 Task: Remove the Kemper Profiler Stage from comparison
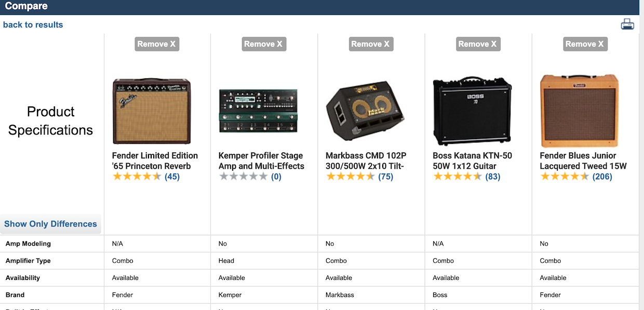pyautogui.click(x=264, y=44)
